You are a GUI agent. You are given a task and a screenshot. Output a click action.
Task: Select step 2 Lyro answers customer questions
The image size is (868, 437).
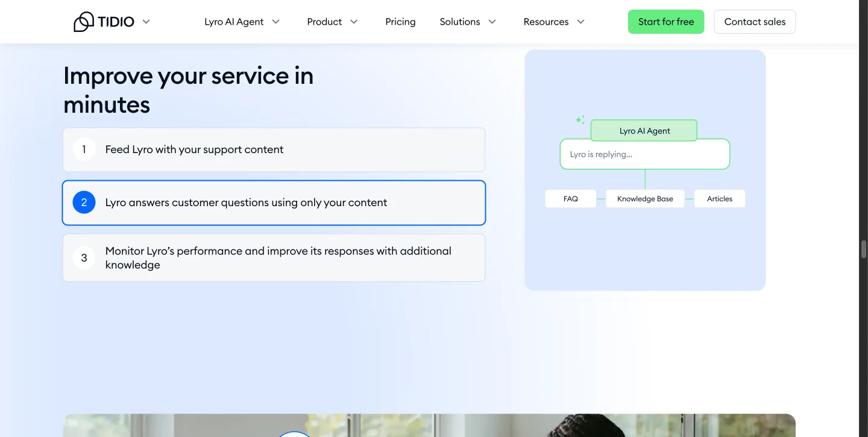coord(274,203)
